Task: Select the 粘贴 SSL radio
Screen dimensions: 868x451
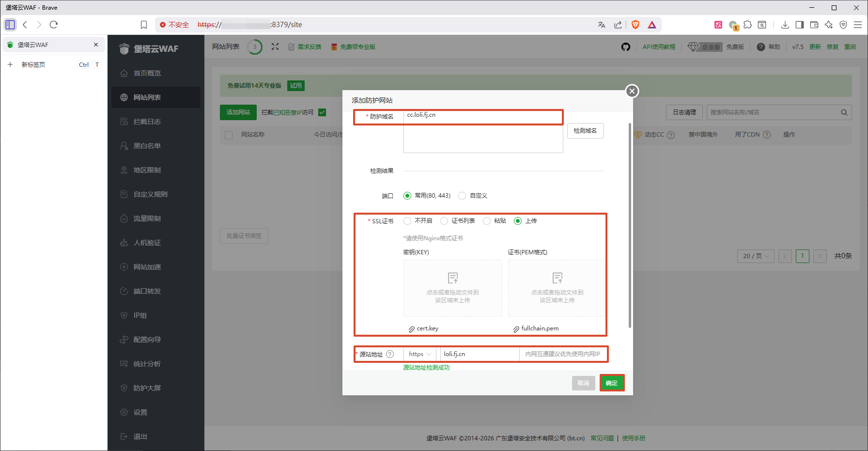Action: (487, 221)
